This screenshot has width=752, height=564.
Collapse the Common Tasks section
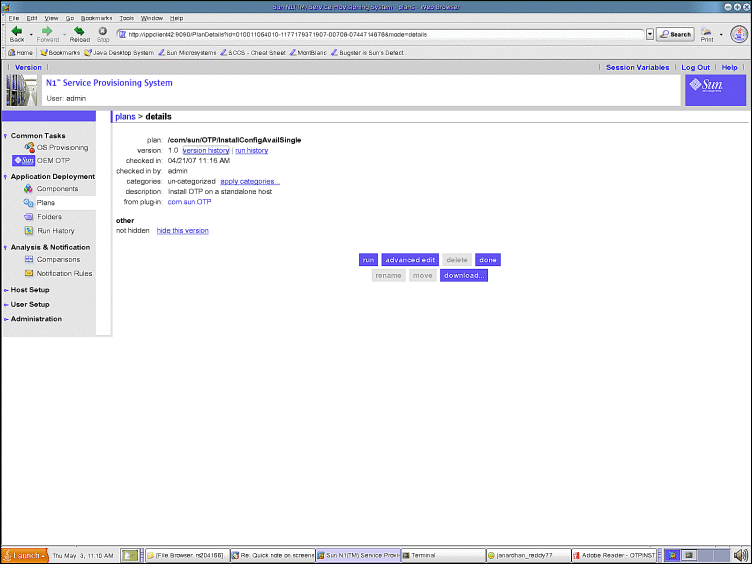(5, 136)
